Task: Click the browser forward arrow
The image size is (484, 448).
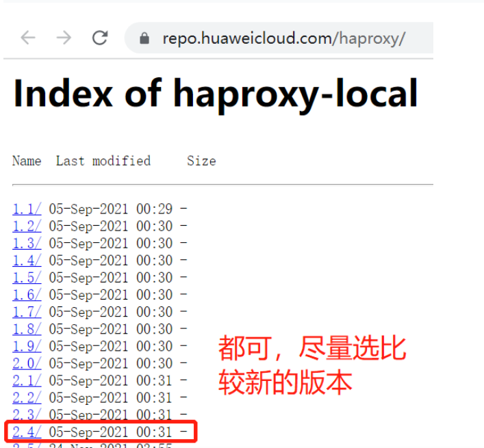Action: pos(64,38)
